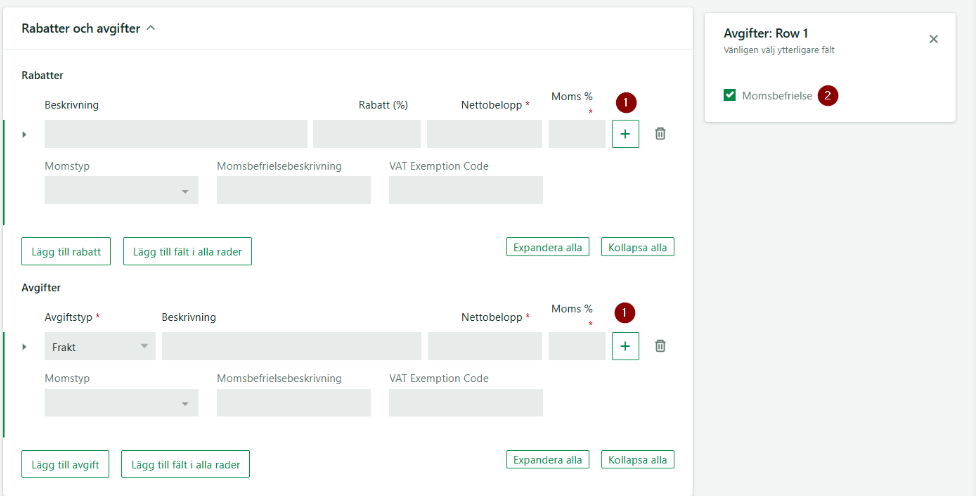Toggle the Momsbefrielse checkbox
The width and height of the screenshot is (977, 496).
click(x=730, y=96)
